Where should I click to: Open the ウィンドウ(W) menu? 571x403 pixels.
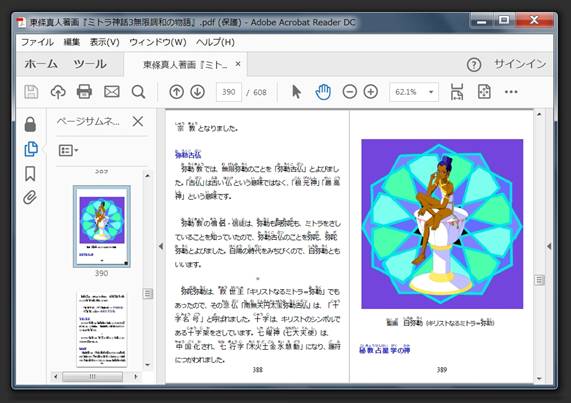[158, 42]
